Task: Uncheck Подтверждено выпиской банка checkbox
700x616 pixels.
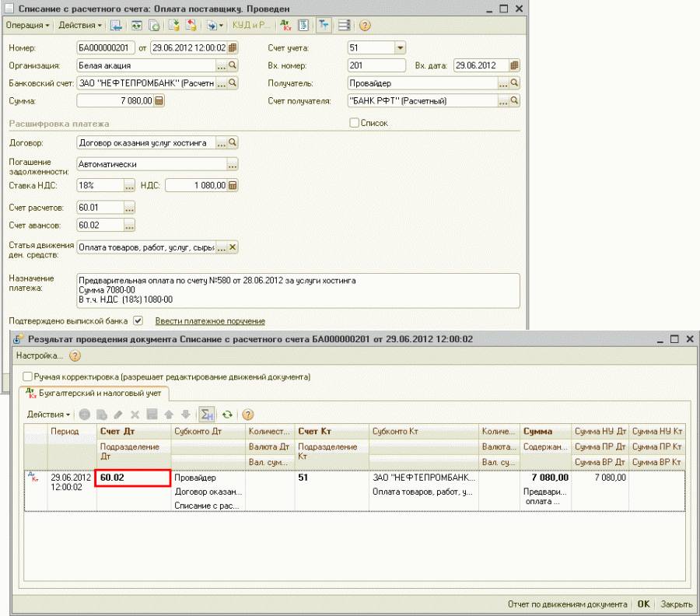Action: (138, 320)
